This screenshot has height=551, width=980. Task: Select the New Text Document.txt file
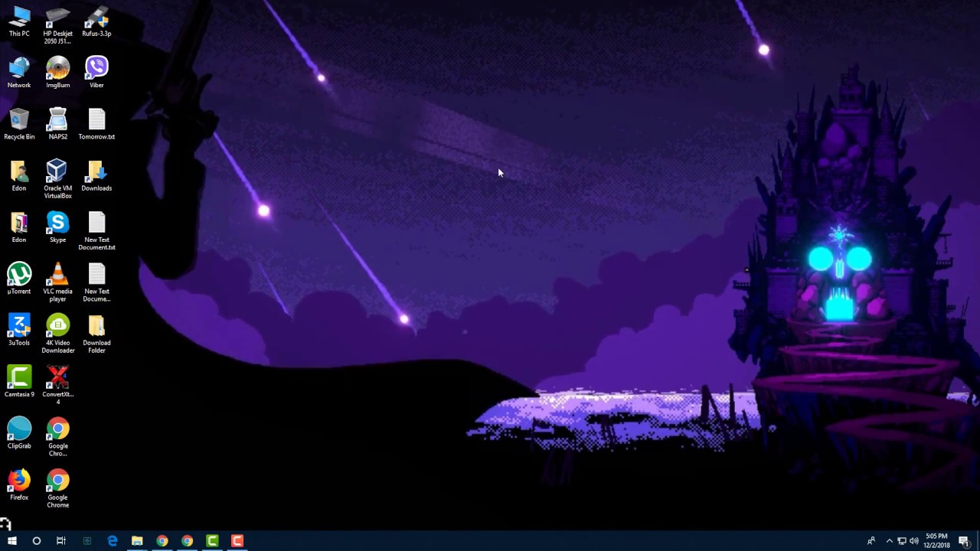(x=96, y=230)
